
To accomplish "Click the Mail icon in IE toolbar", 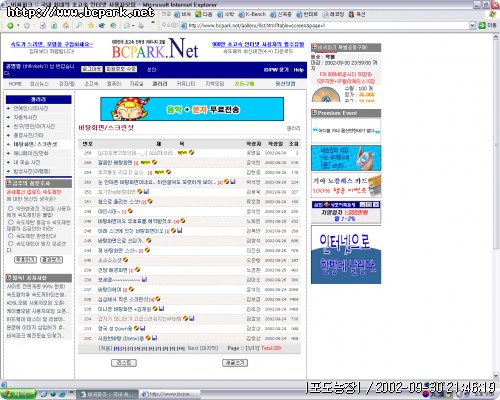I will tap(127, 25).
